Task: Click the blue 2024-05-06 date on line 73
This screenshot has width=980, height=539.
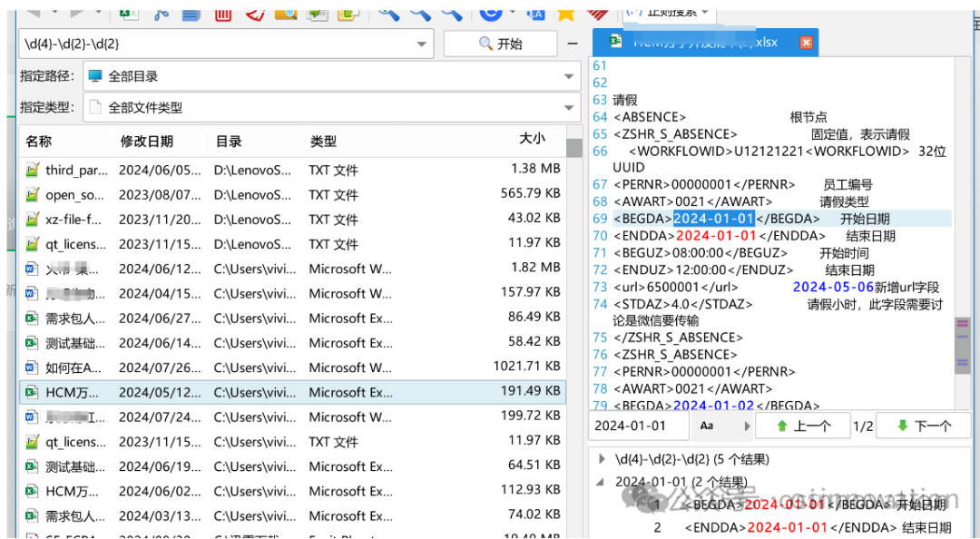Action: pos(833,287)
